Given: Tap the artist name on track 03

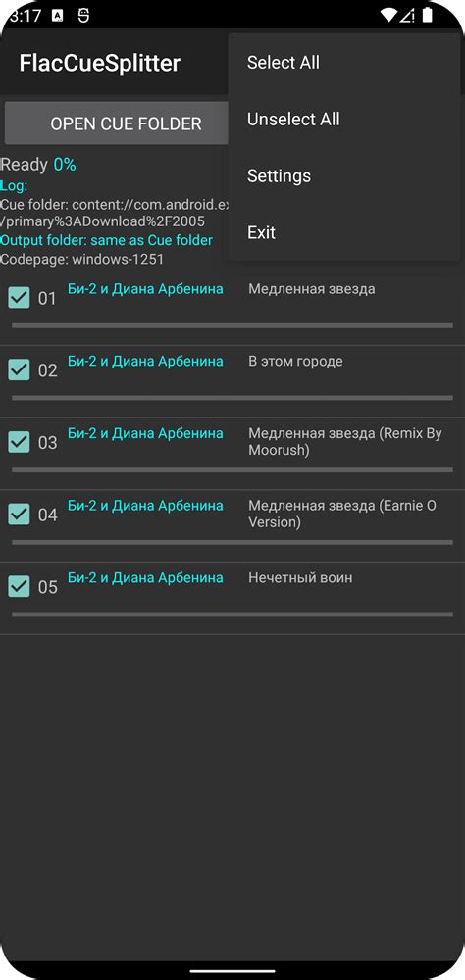Looking at the screenshot, I should [145, 433].
